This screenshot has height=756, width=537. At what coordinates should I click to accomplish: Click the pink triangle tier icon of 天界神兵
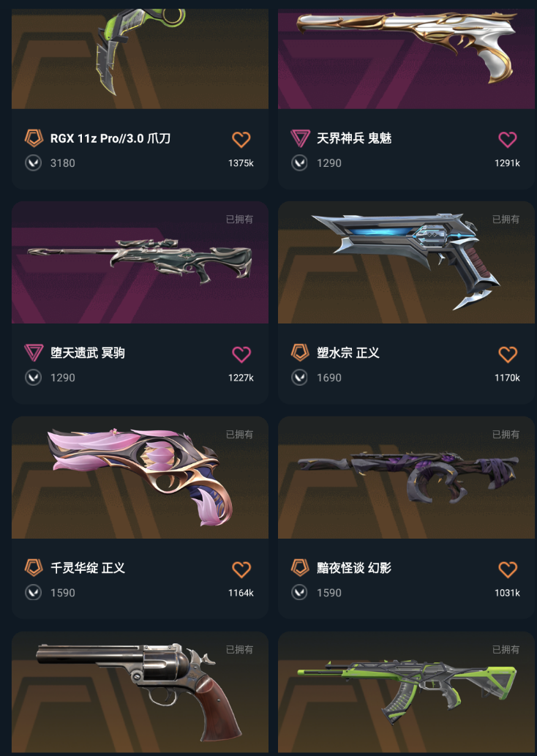click(x=300, y=138)
